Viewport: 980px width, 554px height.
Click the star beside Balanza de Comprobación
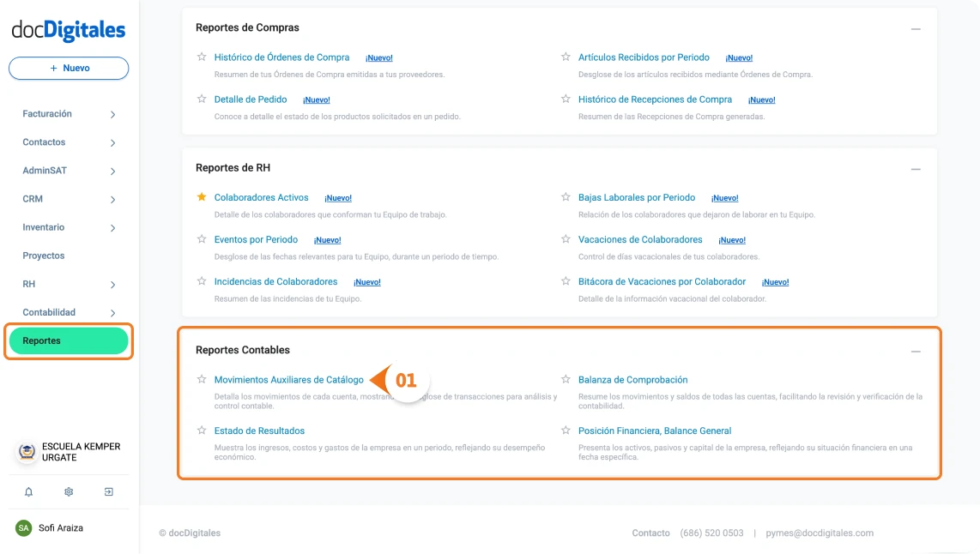(x=566, y=379)
